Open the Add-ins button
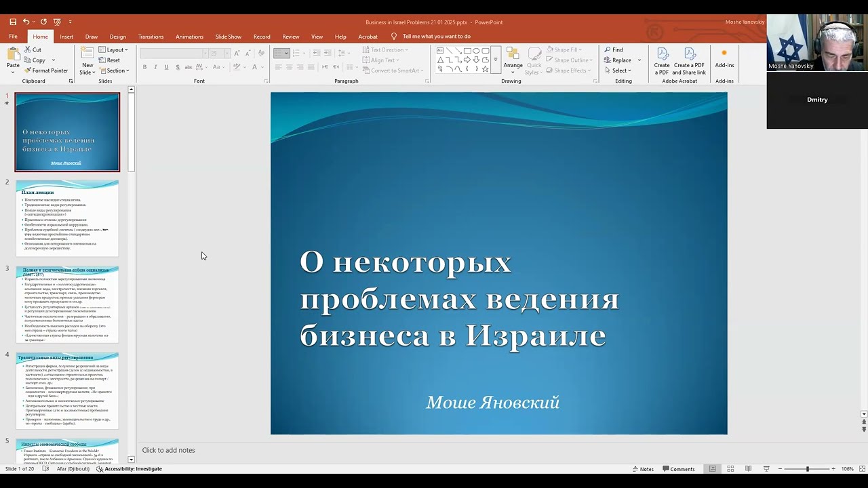Viewport: 868px width, 488px height. click(724, 57)
